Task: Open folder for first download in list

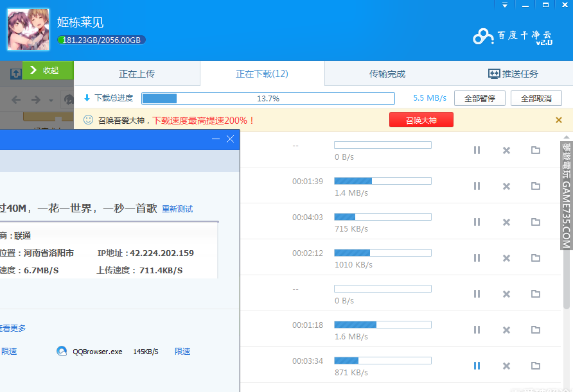Action: point(535,150)
